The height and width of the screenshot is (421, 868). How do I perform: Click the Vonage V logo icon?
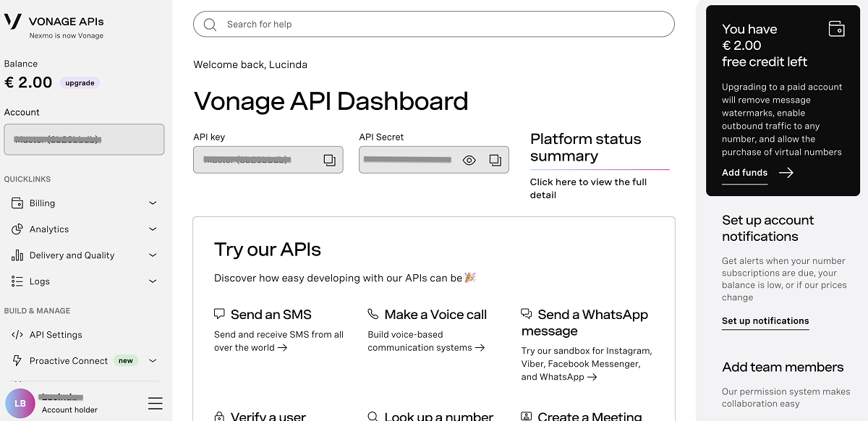(13, 21)
